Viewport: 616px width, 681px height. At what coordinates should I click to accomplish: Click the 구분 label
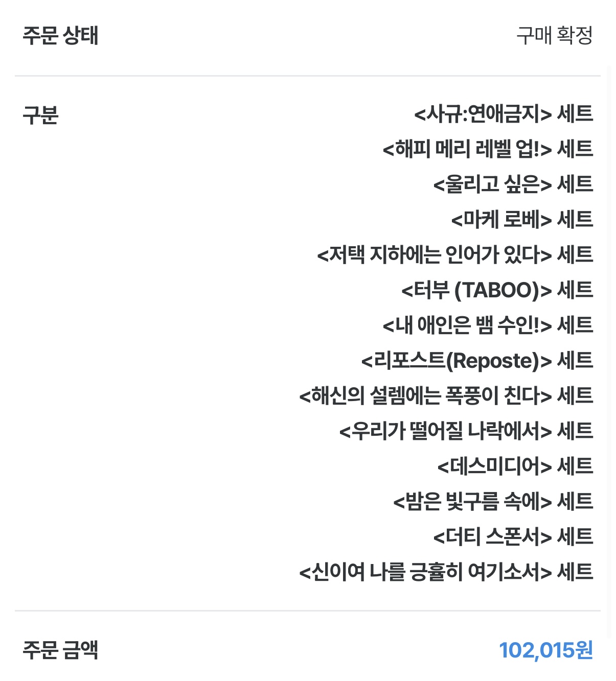point(41,115)
